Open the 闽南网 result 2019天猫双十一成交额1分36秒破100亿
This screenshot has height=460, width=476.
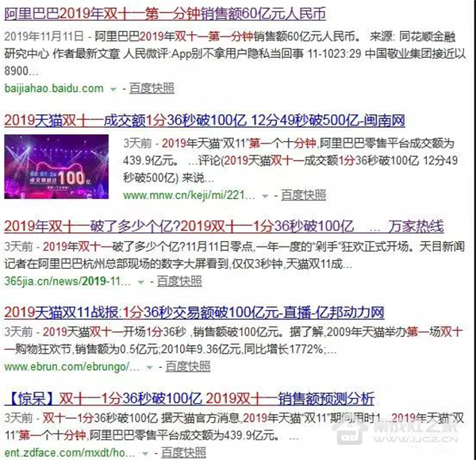(205, 121)
